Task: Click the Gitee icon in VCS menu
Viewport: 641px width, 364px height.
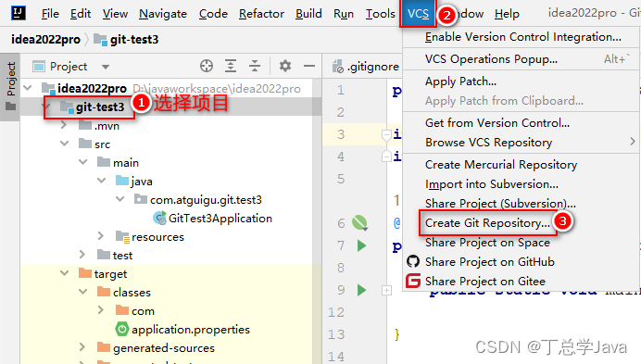Action: [x=413, y=281]
